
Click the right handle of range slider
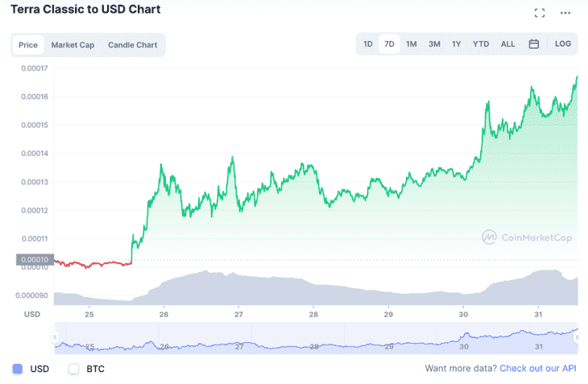[577, 337]
